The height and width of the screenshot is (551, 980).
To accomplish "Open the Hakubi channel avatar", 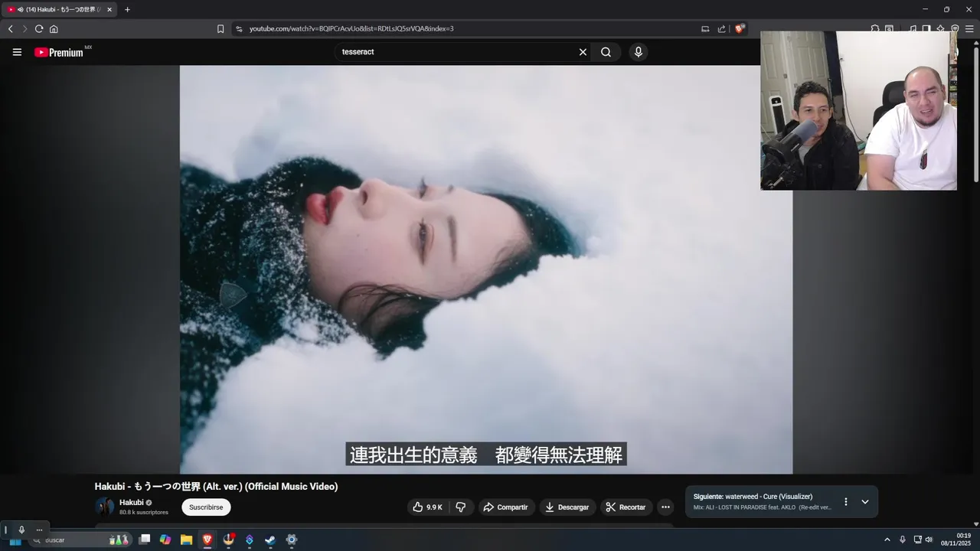I will click(104, 507).
